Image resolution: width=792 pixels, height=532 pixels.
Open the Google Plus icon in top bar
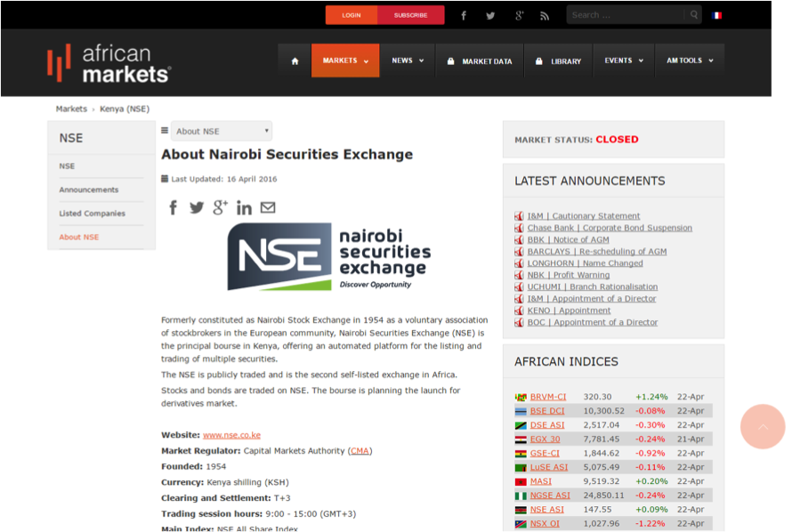pyautogui.click(x=519, y=16)
